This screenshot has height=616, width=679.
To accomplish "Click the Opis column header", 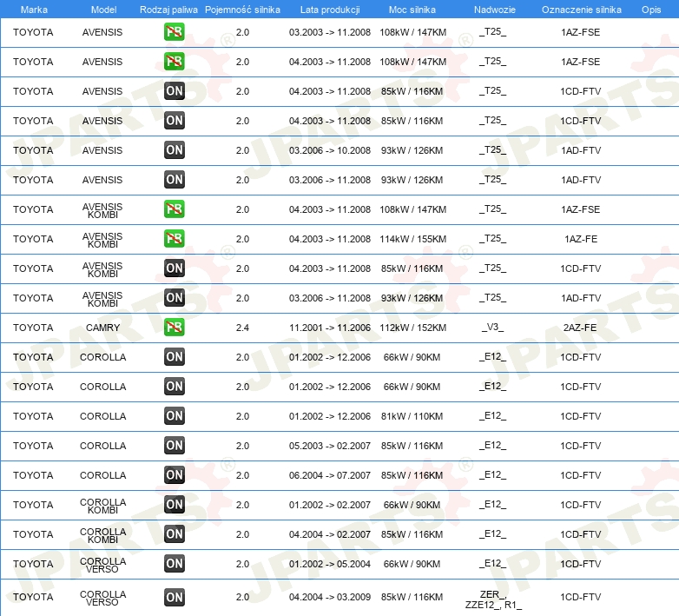I will click(x=651, y=10).
